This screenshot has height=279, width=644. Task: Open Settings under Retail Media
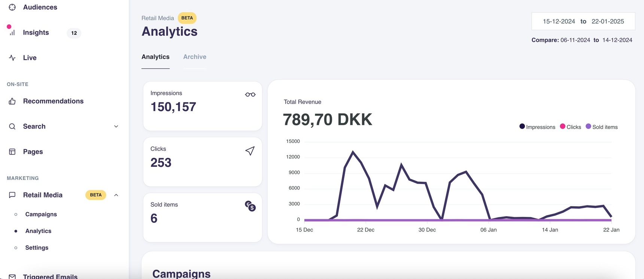tap(37, 248)
